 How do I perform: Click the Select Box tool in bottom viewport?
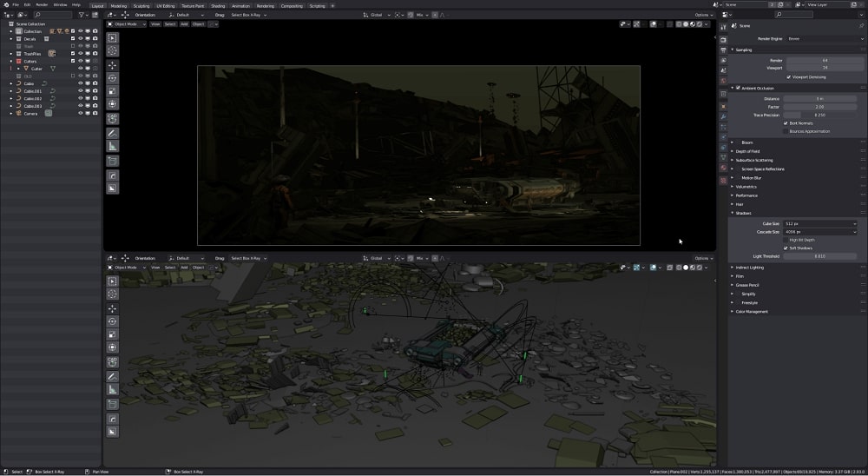pyautogui.click(x=113, y=281)
